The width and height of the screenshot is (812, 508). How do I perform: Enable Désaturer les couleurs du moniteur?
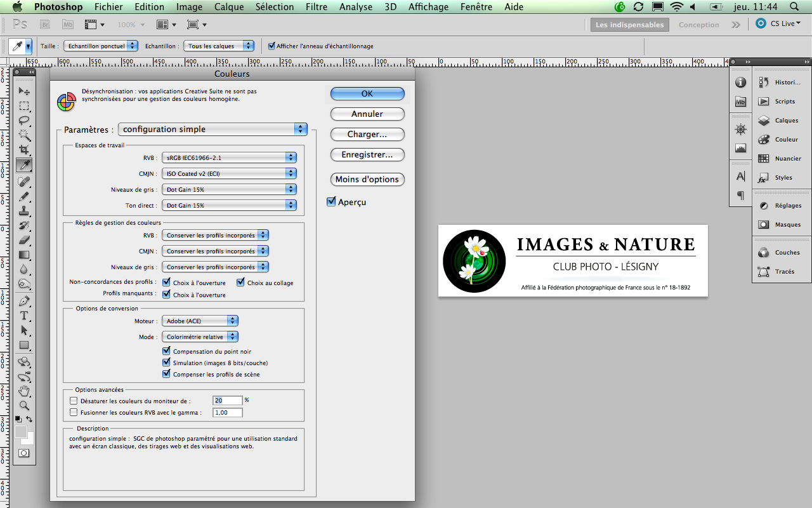point(74,401)
